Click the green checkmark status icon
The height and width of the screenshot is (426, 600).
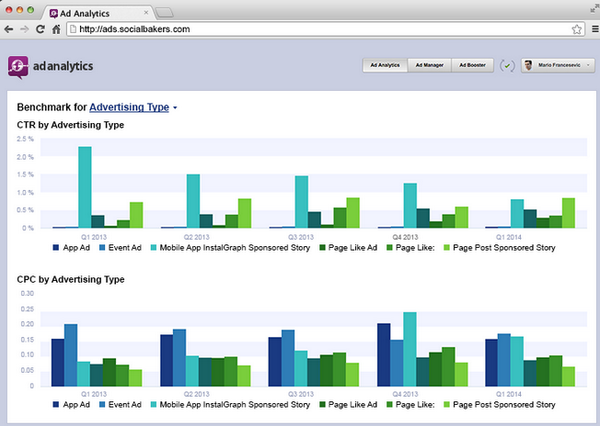(507, 66)
